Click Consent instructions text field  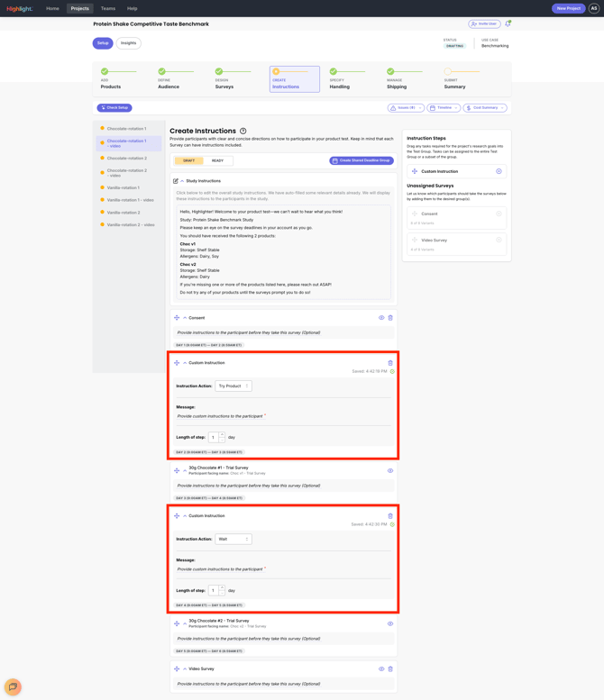[284, 332]
